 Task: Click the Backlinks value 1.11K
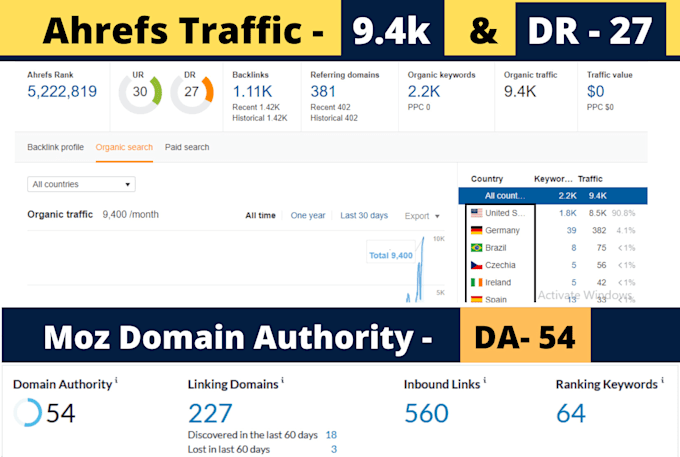pos(252,91)
